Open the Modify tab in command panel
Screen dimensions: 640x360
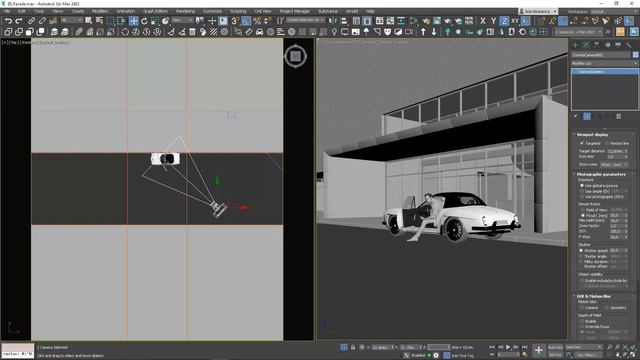point(586,45)
